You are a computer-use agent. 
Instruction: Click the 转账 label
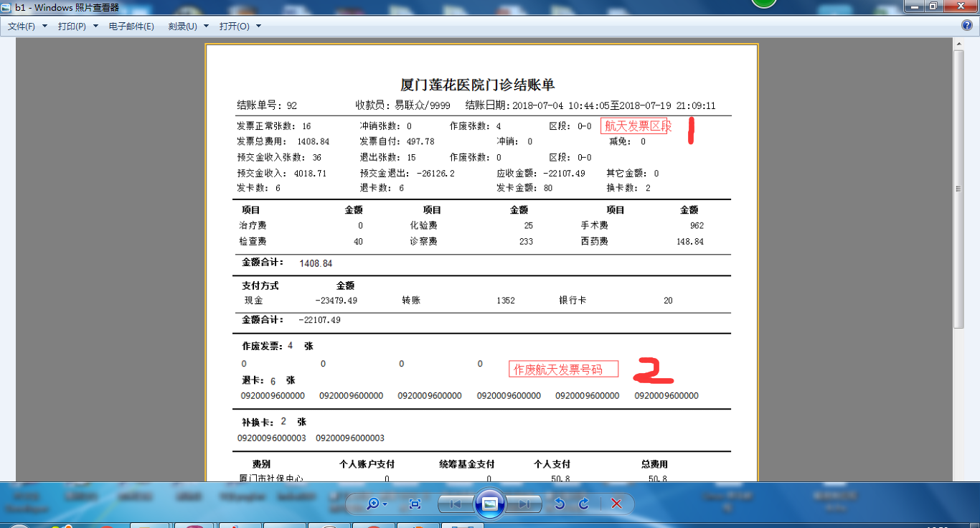(x=411, y=301)
